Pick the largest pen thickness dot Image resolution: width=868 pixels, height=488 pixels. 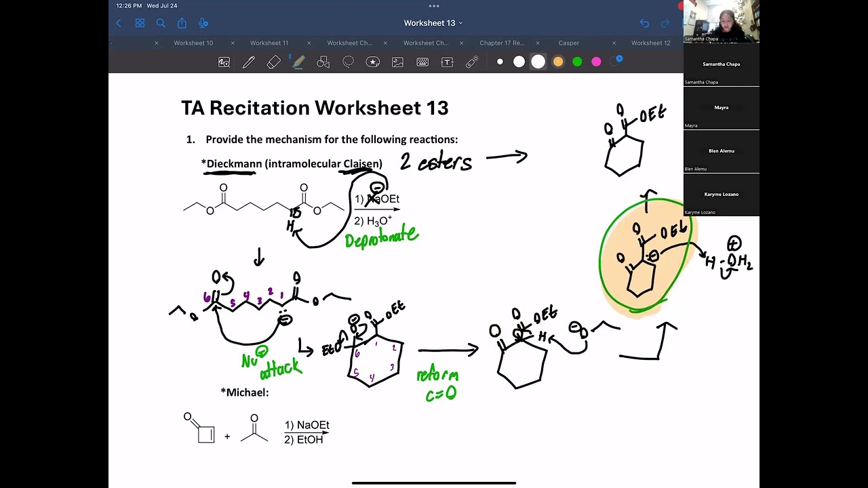tap(538, 62)
